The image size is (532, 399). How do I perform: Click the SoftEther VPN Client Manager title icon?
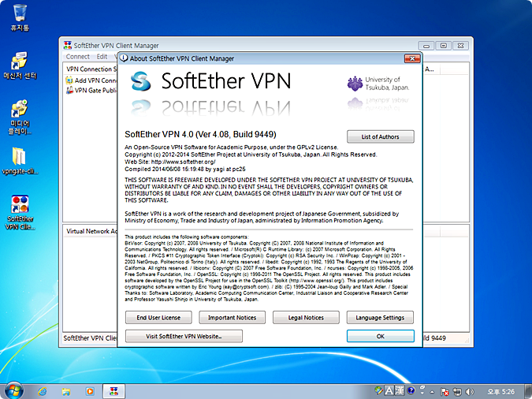pyautogui.click(x=68, y=45)
